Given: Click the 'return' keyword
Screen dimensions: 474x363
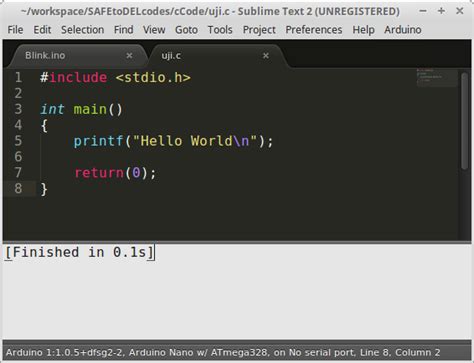Looking at the screenshot, I should (99, 173).
